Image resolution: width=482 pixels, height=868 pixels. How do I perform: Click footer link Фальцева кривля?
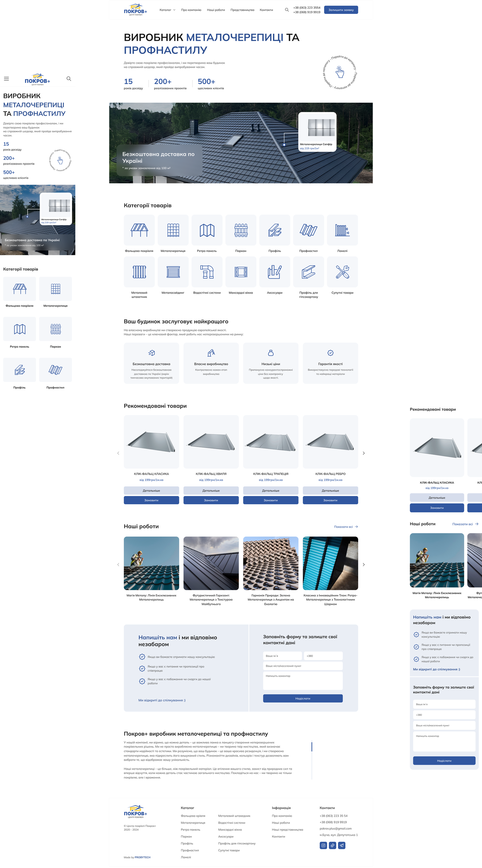(193, 816)
